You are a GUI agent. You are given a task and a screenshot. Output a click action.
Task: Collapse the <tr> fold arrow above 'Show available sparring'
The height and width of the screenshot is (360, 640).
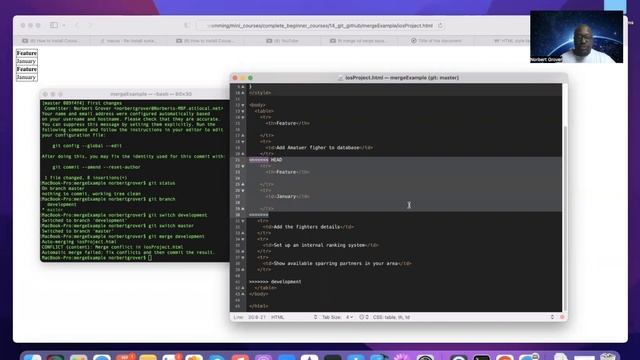(x=243, y=258)
